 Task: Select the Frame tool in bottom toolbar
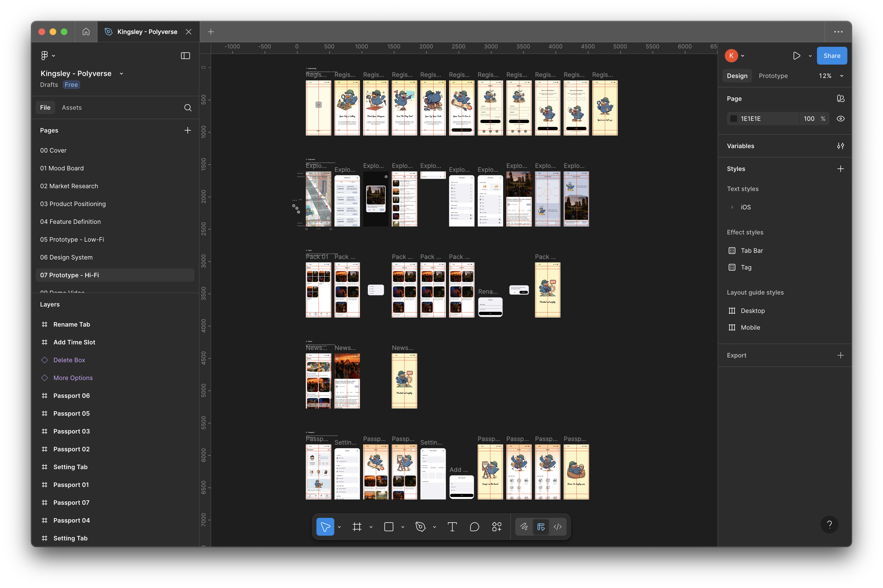pos(357,527)
